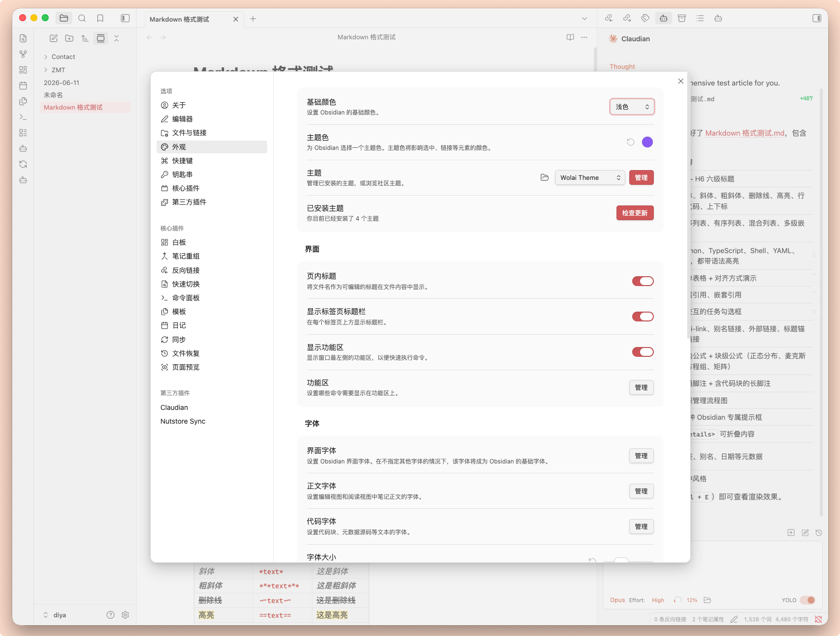Create a new note icon
Image resolution: width=840 pixels, height=636 pixels.
coord(54,38)
